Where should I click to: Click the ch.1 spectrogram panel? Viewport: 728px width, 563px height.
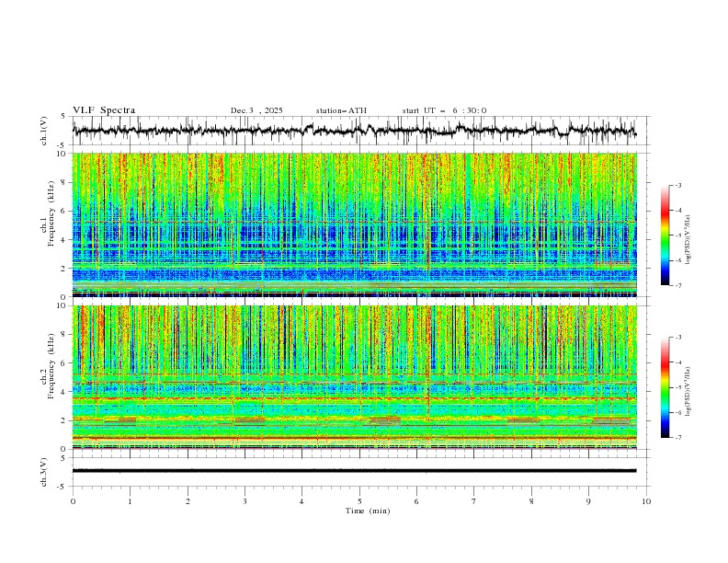point(354,224)
